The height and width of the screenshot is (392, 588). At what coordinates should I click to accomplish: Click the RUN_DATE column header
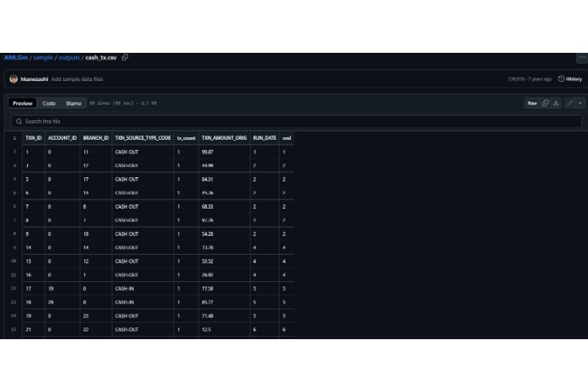(x=264, y=138)
